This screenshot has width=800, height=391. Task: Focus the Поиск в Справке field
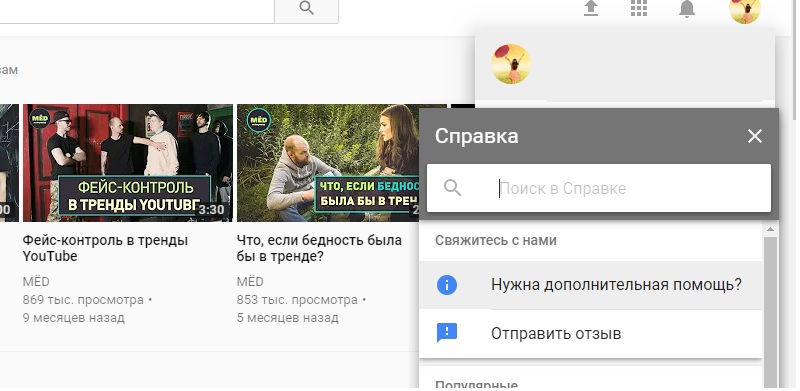[599, 188]
